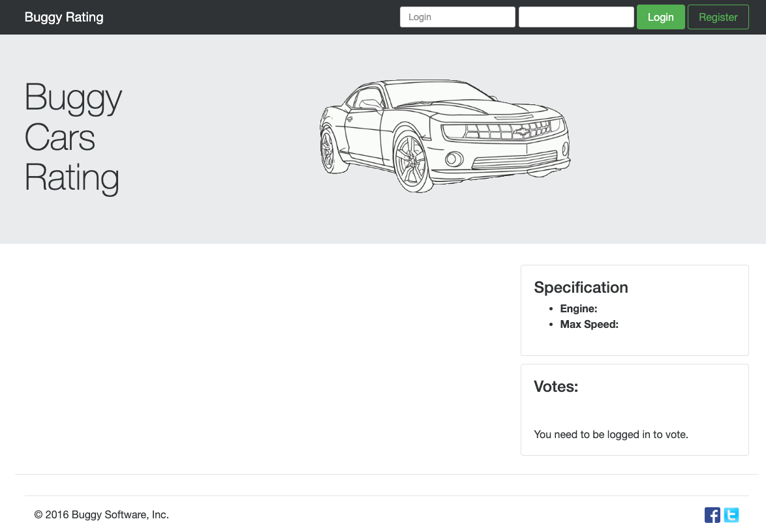
Task: Click the blue Twitter bird icon
Action: (731, 514)
